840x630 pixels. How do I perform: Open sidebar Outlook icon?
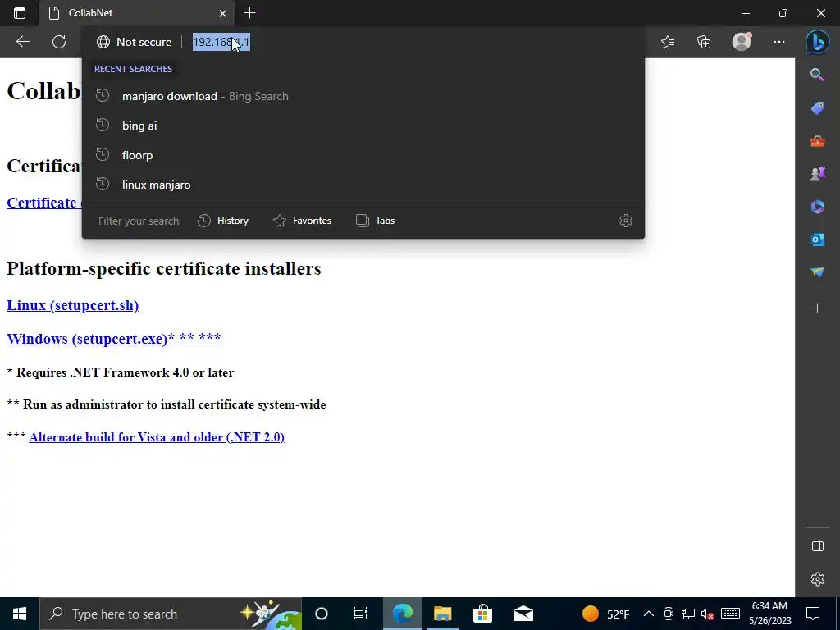(818, 240)
